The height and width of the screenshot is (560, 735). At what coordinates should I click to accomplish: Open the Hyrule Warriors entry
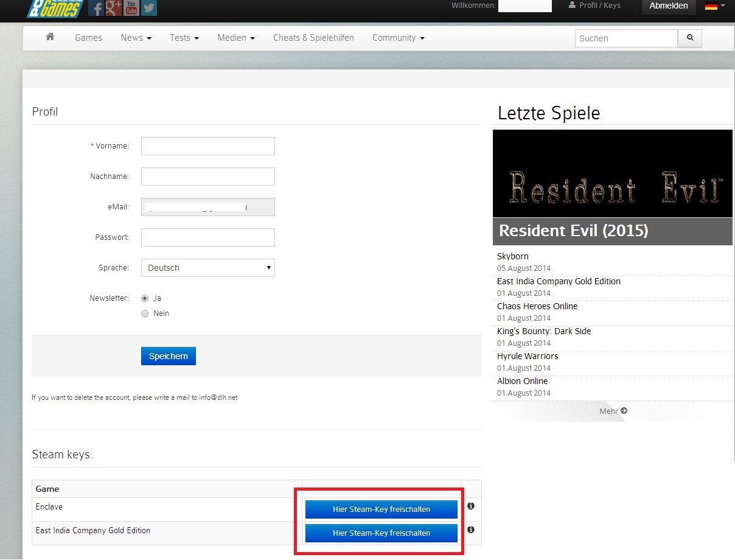[528, 356]
